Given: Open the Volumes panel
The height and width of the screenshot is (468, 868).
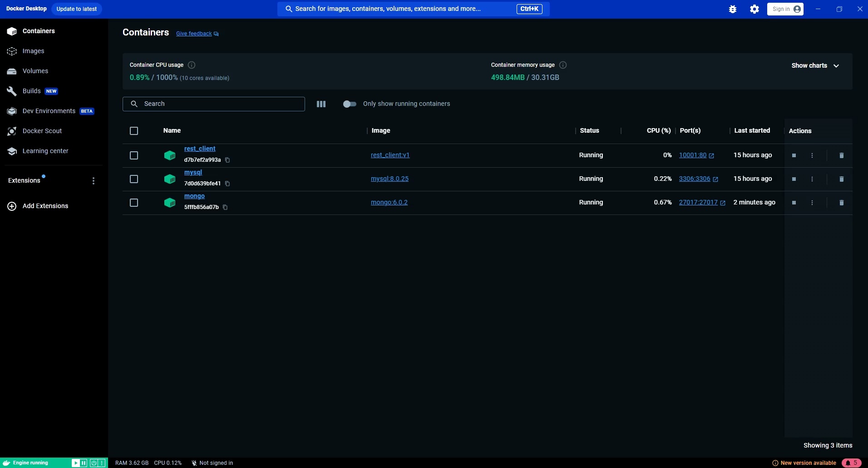Looking at the screenshot, I should (x=35, y=71).
